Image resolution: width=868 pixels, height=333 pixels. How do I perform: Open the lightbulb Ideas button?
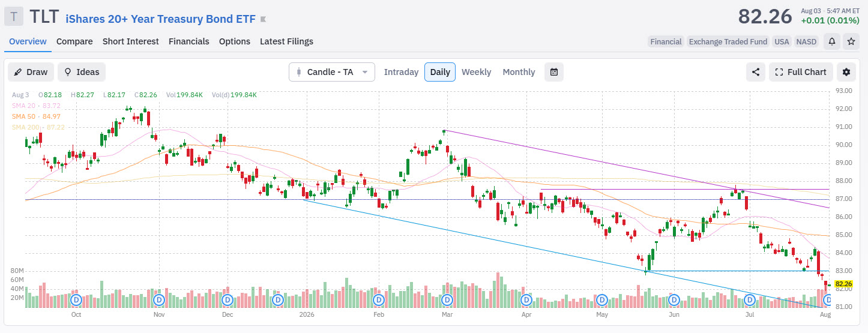82,72
